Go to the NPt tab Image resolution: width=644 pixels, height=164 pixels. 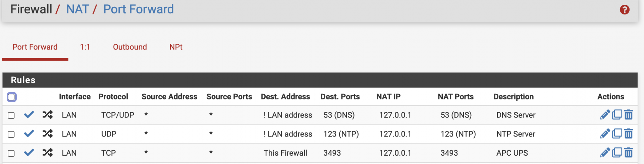(x=176, y=47)
